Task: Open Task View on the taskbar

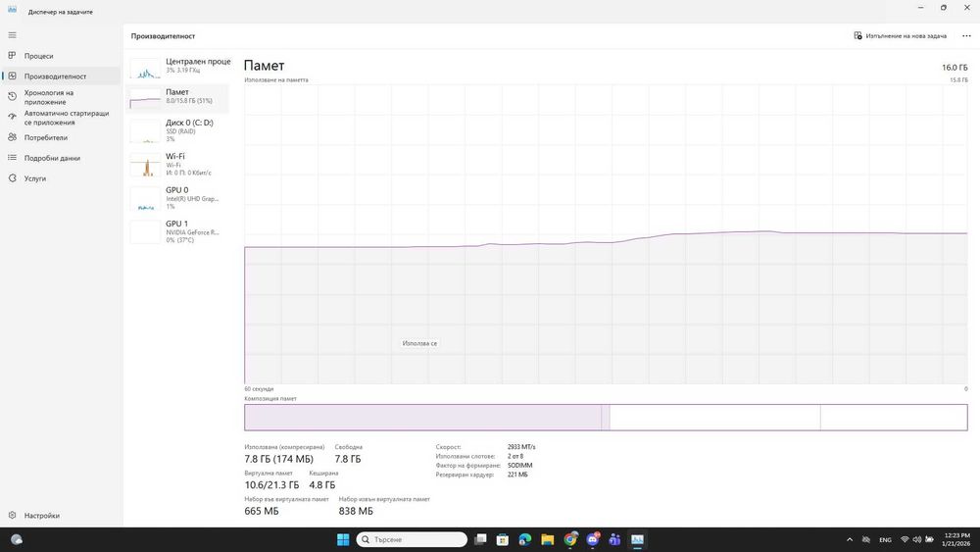Action: click(x=480, y=539)
